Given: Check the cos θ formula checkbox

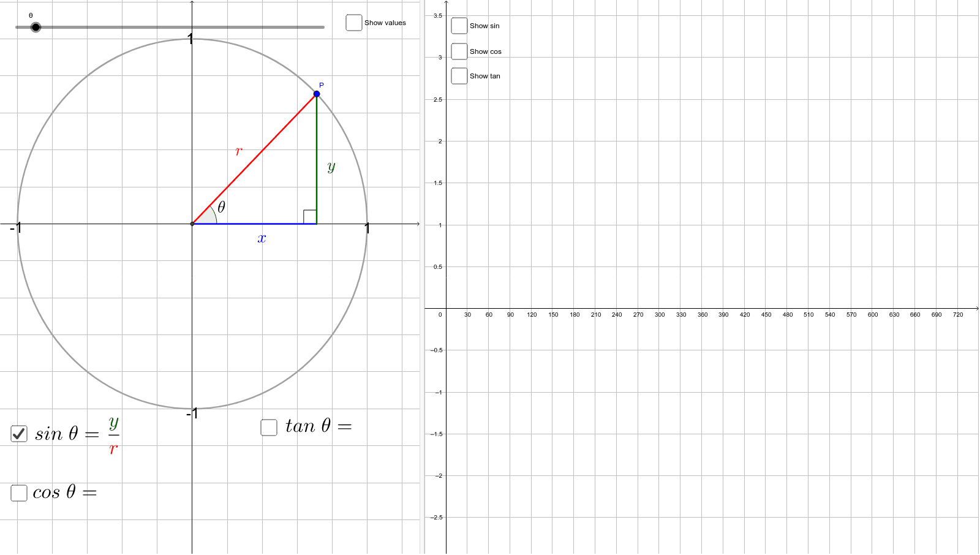Looking at the screenshot, I should 18,492.
